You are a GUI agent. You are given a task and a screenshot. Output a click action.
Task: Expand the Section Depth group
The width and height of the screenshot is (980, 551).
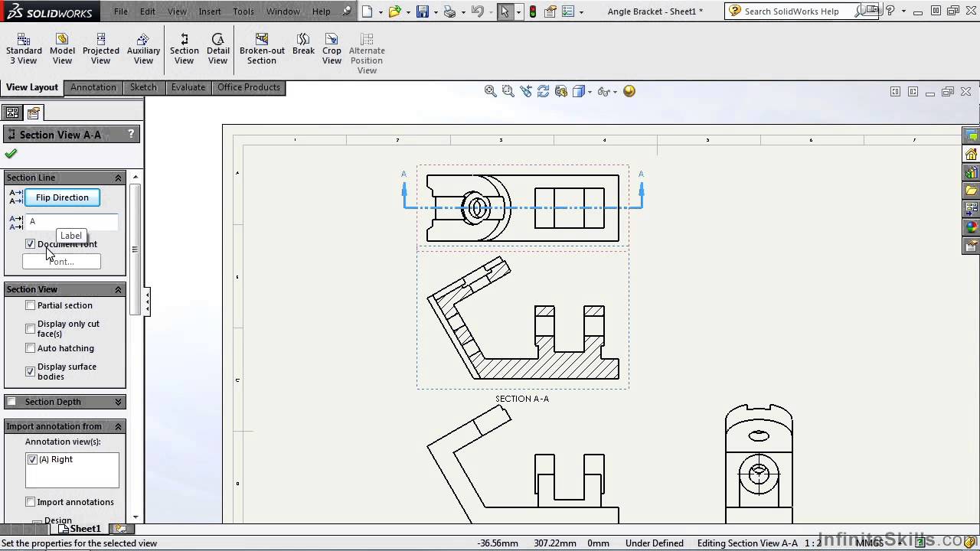pos(118,401)
